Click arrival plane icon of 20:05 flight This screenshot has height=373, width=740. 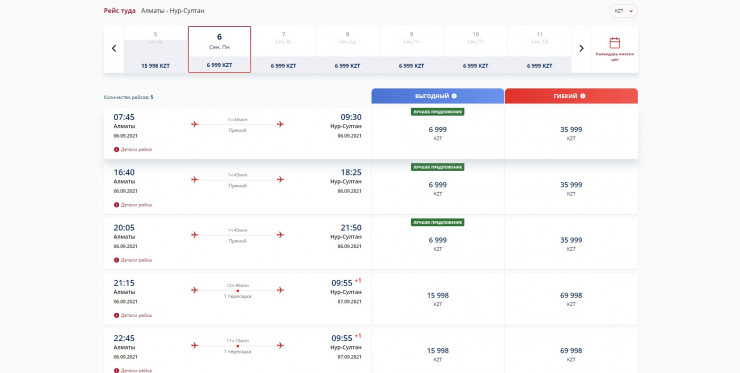point(280,235)
